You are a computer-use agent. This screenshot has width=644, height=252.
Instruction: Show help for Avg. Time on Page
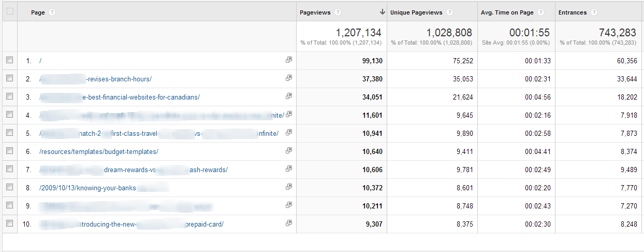click(x=540, y=12)
